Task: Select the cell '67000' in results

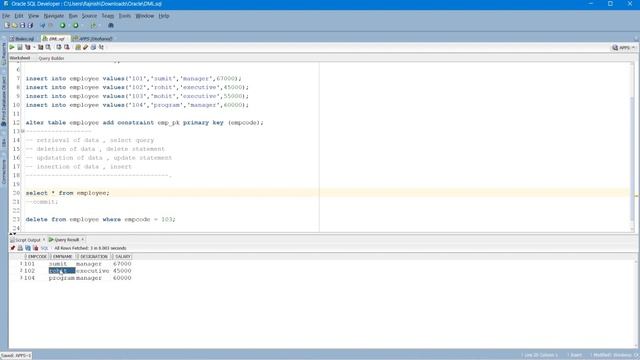Action: tap(122, 264)
